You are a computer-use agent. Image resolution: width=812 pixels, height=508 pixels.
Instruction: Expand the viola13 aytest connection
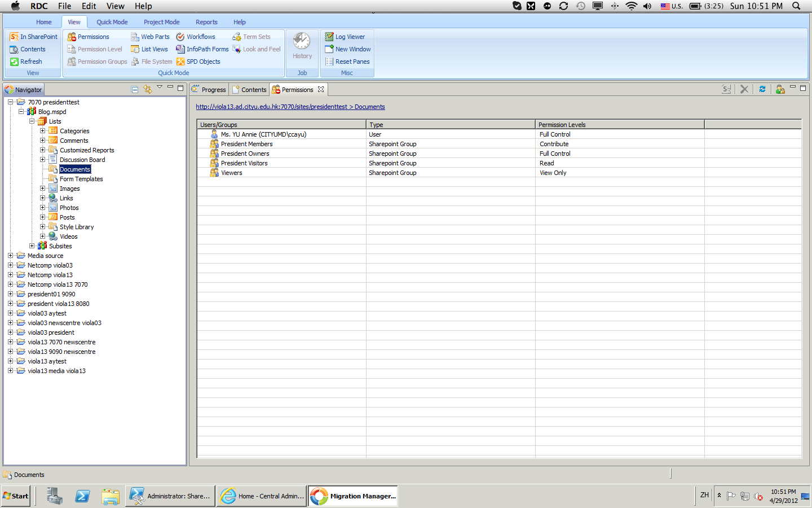click(x=10, y=361)
